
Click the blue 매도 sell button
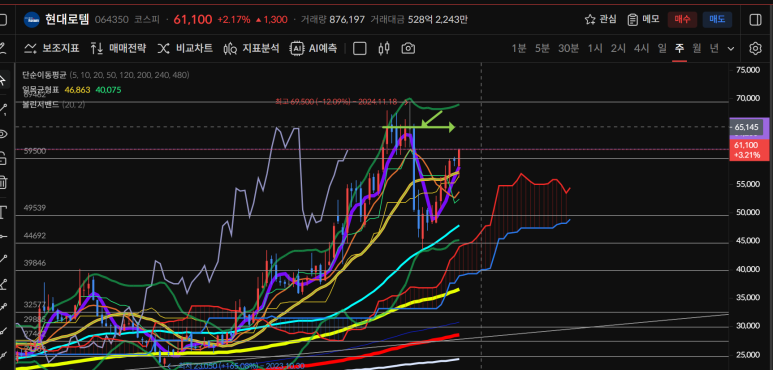pos(717,19)
